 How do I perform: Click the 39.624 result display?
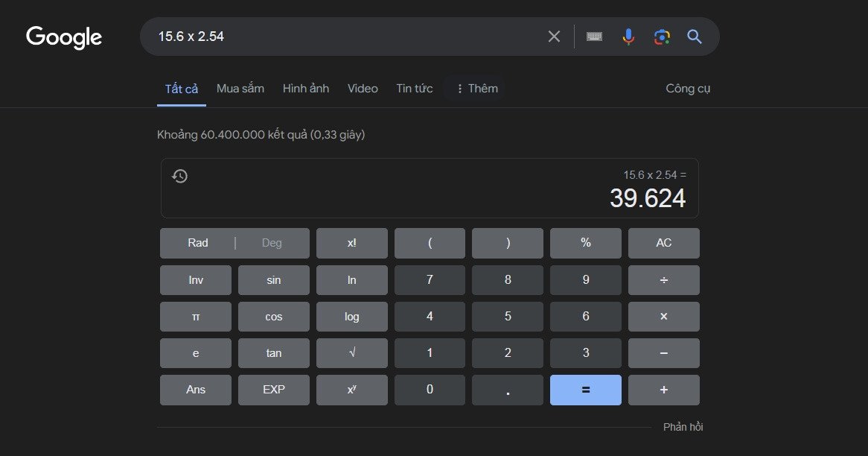[x=647, y=198]
